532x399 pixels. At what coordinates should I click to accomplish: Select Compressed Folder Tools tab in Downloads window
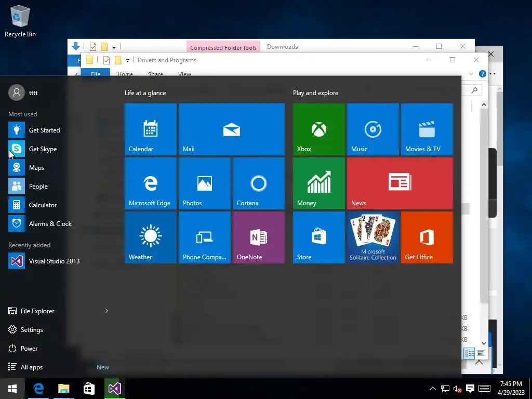click(x=223, y=47)
